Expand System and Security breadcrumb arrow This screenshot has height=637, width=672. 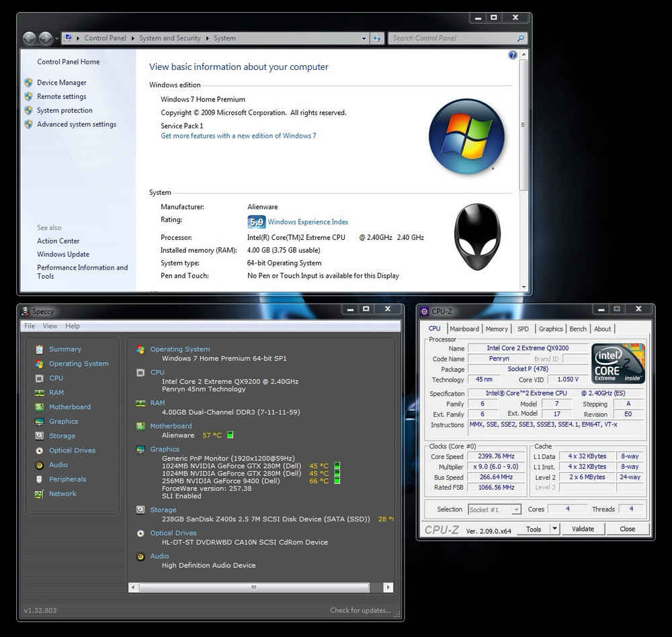[x=208, y=38]
